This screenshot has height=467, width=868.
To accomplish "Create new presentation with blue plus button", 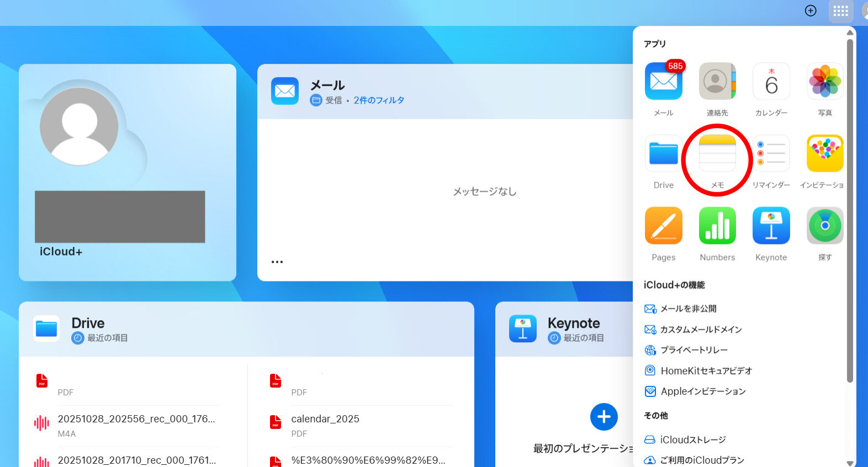I will click(x=604, y=417).
